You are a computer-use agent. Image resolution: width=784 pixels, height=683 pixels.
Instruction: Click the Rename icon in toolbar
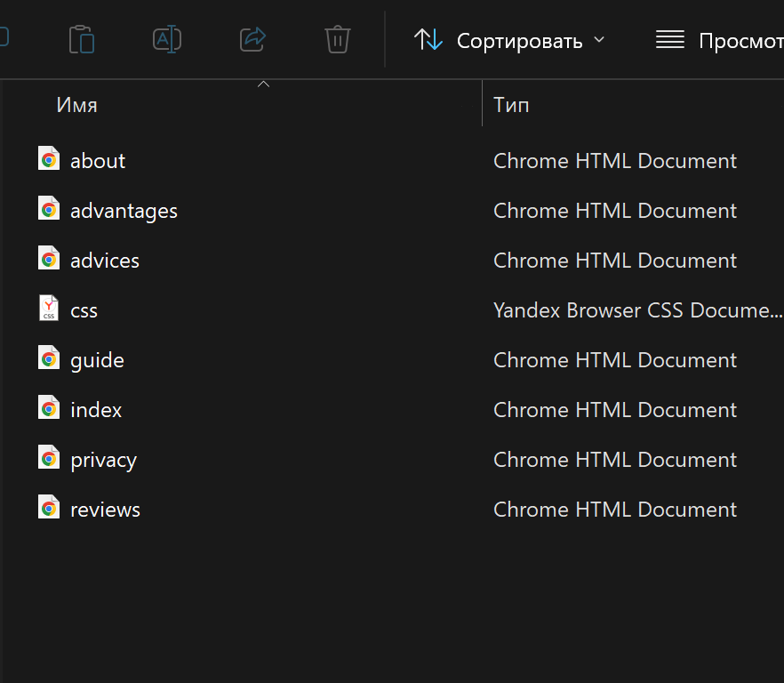point(167,39)
